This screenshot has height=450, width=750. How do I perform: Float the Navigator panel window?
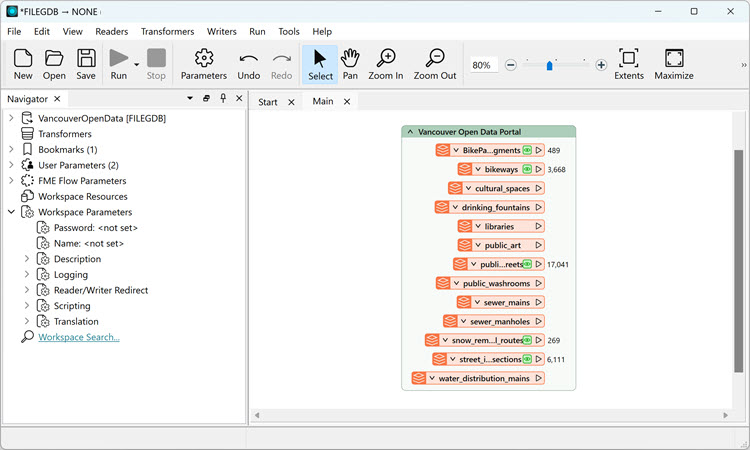click(206, 98)
